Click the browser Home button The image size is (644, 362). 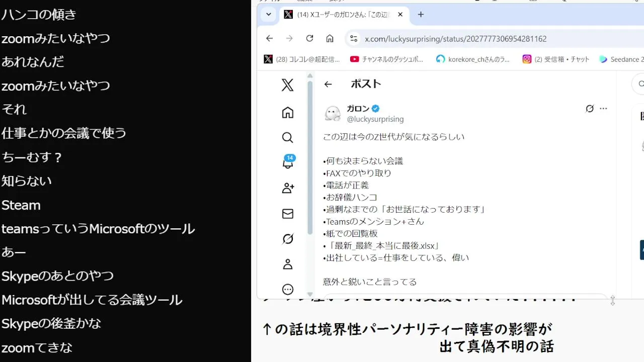tap(330, 39)
